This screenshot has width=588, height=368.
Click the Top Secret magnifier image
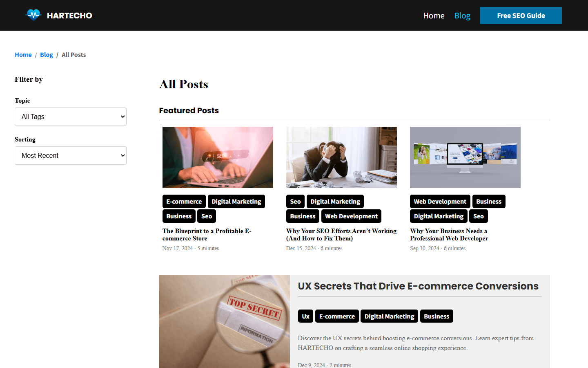point(225,321)
